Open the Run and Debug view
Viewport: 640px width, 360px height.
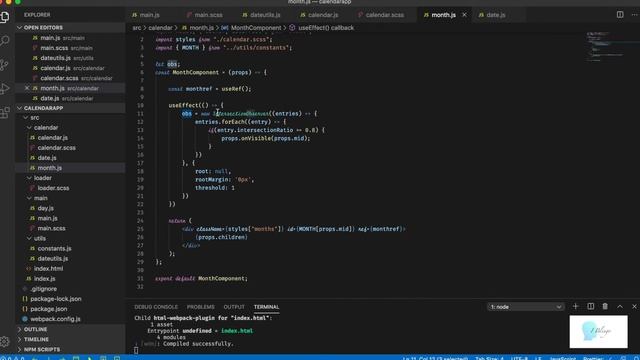5,89
